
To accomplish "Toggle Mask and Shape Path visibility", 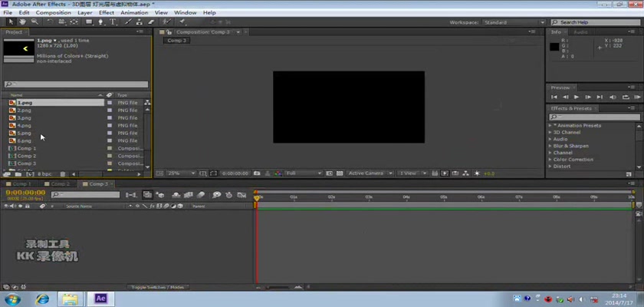I will [214, 173].
